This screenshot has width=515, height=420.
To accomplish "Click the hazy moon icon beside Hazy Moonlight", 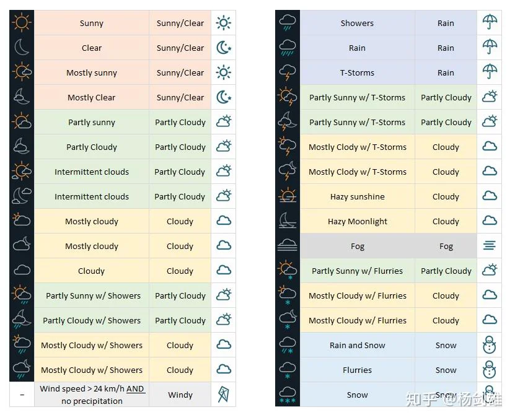I will pyautogui.click(x=288, y=221).
